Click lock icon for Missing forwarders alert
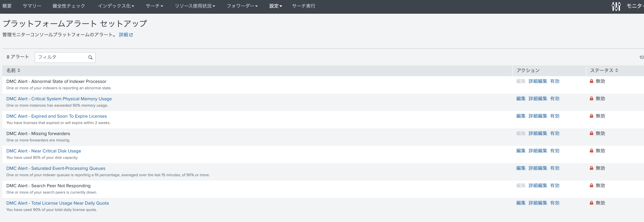This screenshot has width=644, height=222. tap(591, 134)
